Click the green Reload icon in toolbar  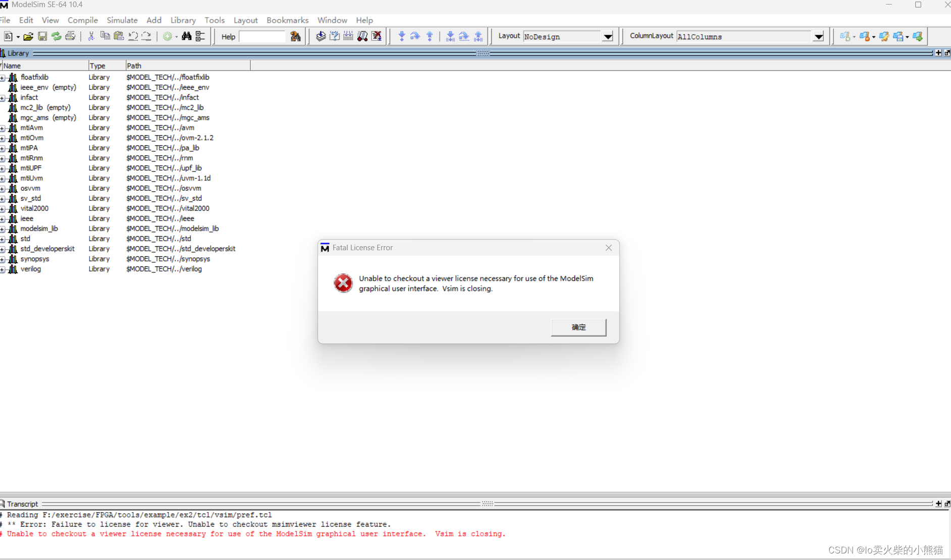[x=57, y=36]
